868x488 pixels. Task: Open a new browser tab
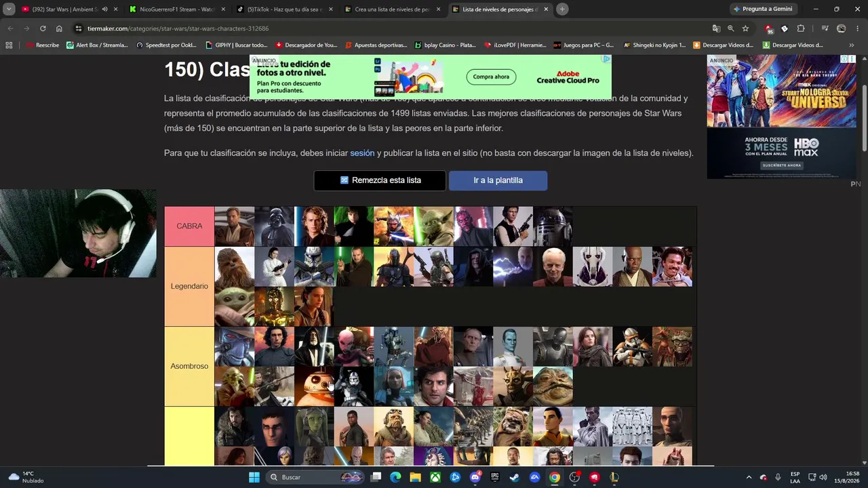click(562, 9)
